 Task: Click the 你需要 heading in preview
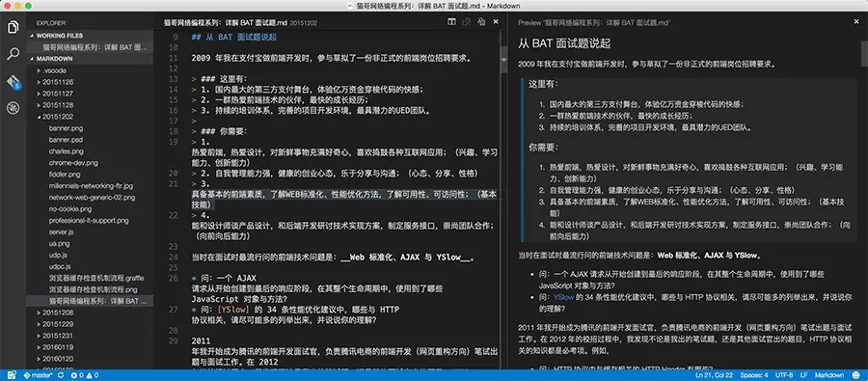pos(544,148)
